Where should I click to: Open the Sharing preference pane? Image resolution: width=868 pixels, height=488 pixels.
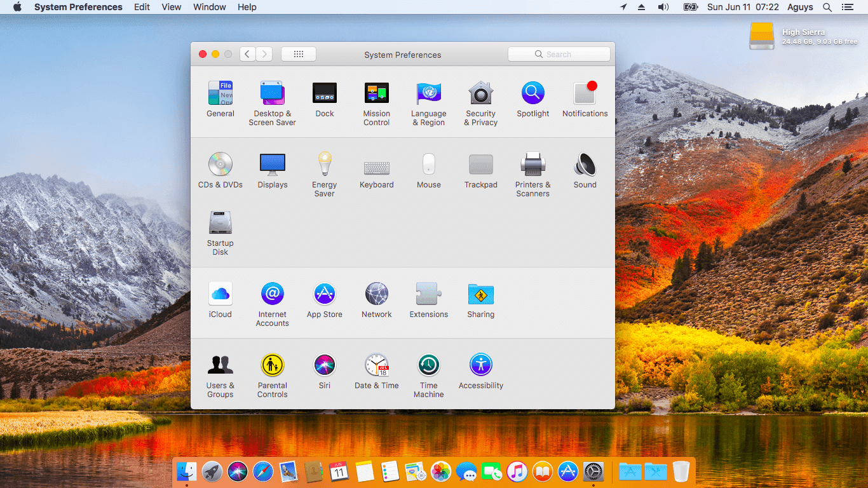pyautogui.click(x=481, y=300)
